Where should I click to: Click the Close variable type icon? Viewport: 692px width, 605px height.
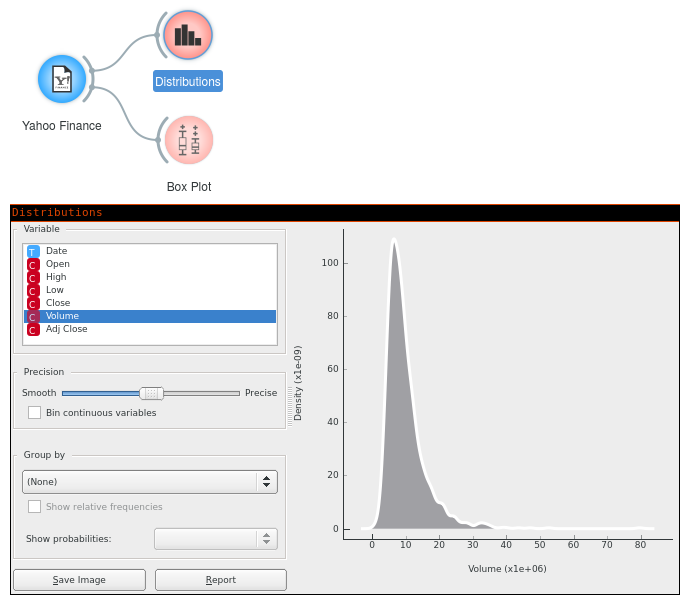click(34, 303)
